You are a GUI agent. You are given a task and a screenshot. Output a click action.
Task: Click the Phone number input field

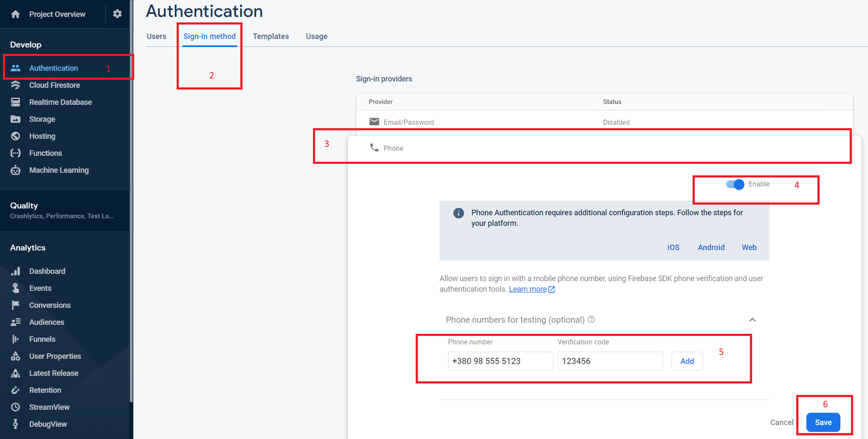point(500,361)
